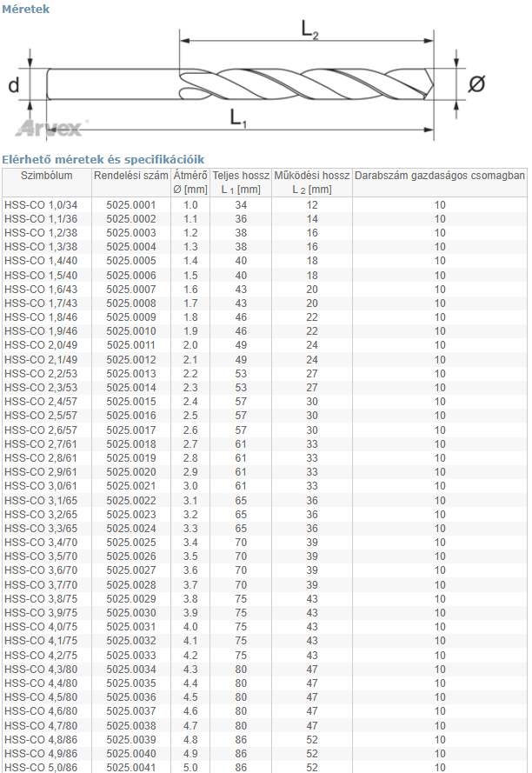Viewport: 532px width, 773px height.
Task: Click the Arvex logo watermark
Action: (50, 128)
